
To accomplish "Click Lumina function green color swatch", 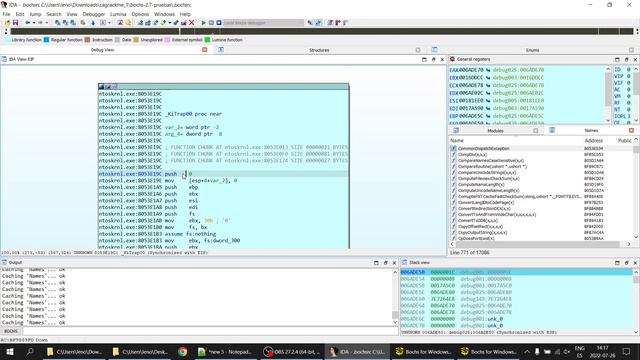I will tap(207, 40).
